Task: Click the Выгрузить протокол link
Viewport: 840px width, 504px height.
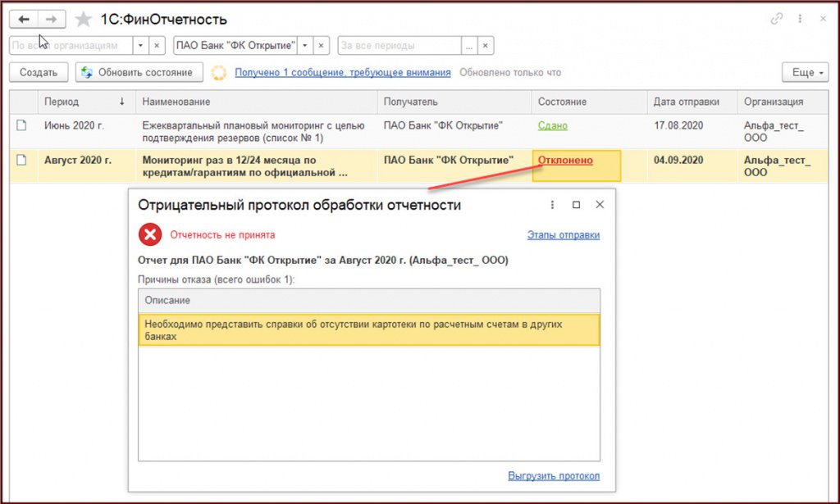Action: 554,475
